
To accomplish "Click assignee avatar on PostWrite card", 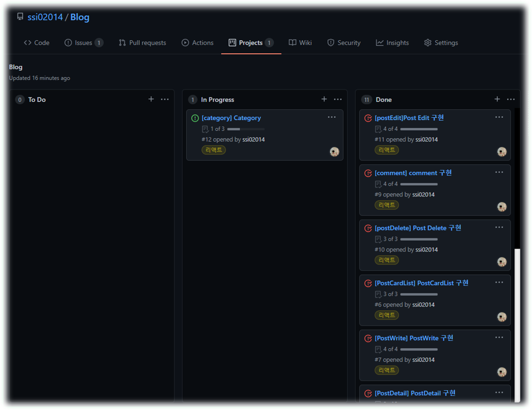I will (502, 371).
